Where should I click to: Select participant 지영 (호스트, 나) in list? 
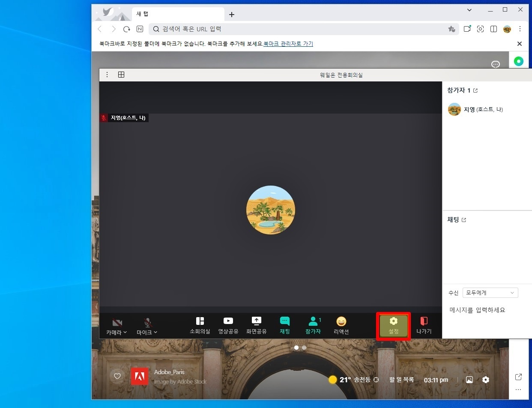[487, 109]
